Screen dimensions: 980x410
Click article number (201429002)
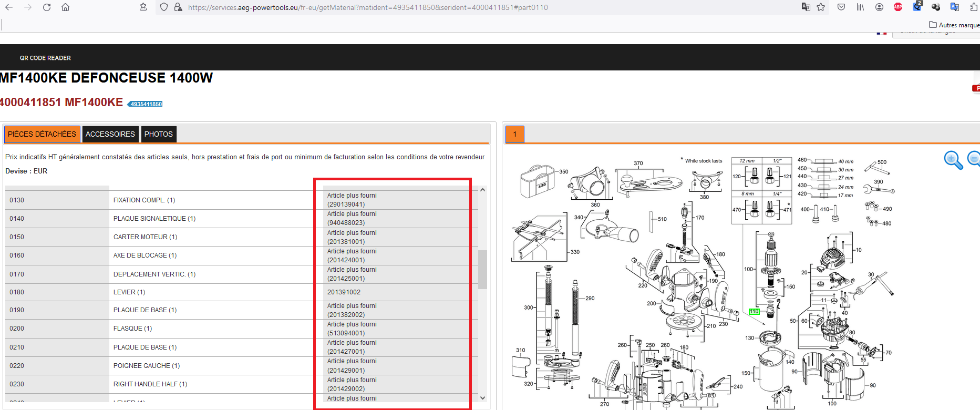346,389
